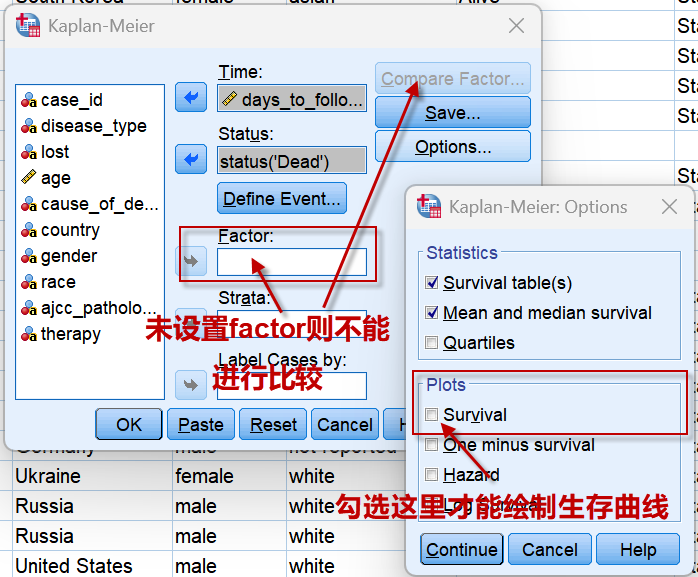Click the arrow beside Label Cases by
The image size is (698, 577).
tap(189, 385)
